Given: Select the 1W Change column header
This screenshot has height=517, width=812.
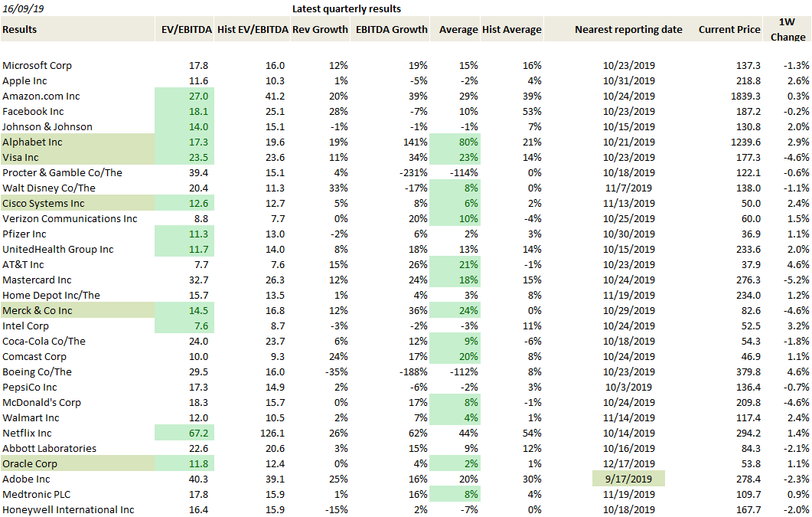Looking at the screenshot, I should point(788,31).
